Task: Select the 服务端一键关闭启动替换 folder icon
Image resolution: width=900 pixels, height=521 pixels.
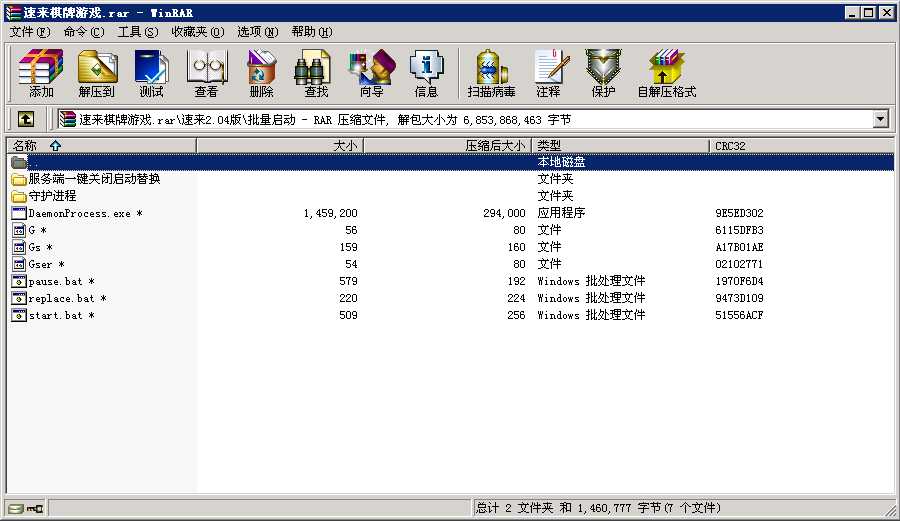Action: pyautogui.click(x=19, y=179)
